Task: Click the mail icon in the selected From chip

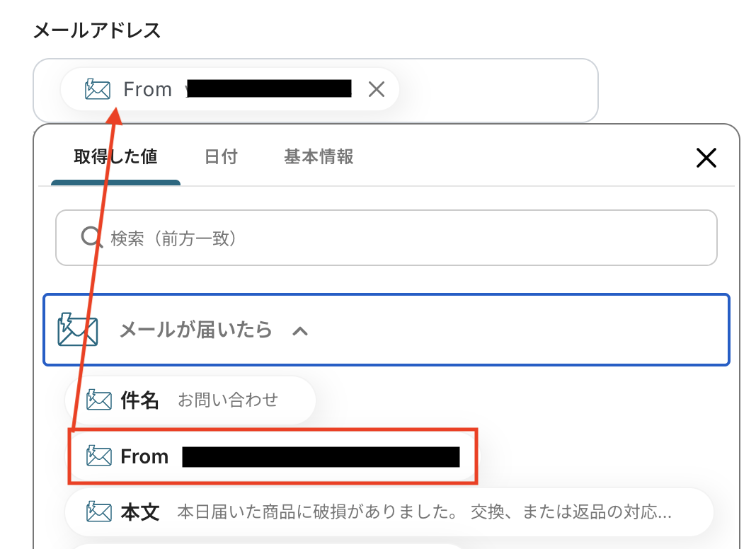Action: point(98,90)
